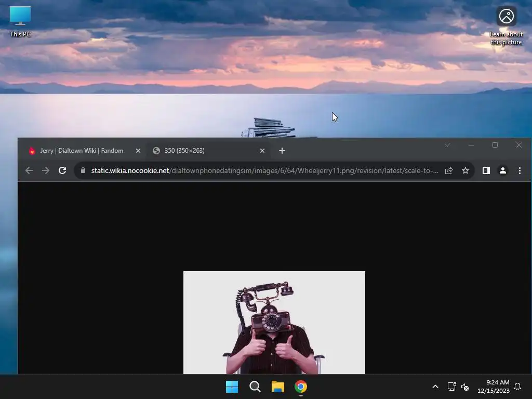This screenshot has width=532, height=399.
Task: Open the notifications bell
Action: click(x=517, y=387)
